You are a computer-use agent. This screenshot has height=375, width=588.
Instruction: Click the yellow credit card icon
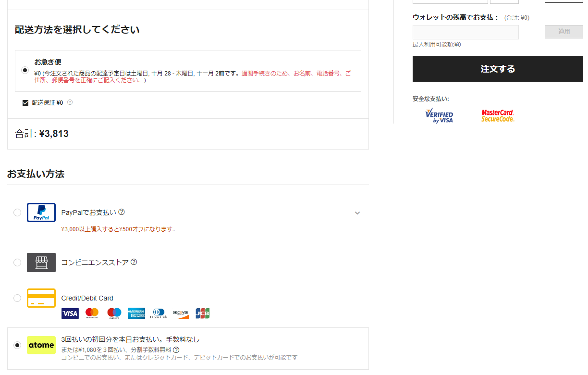pos(41,298)
